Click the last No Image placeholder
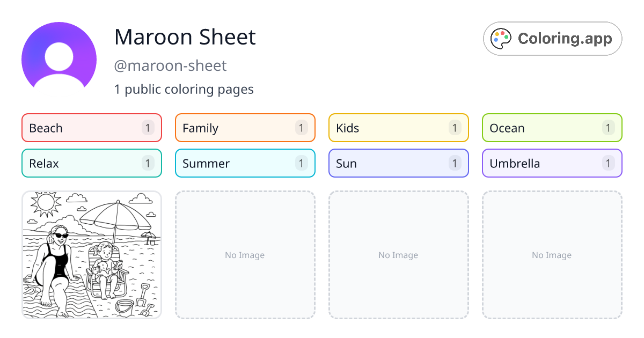Image resolution: width=644 pixels, height=338 pixels. [552, 255]
